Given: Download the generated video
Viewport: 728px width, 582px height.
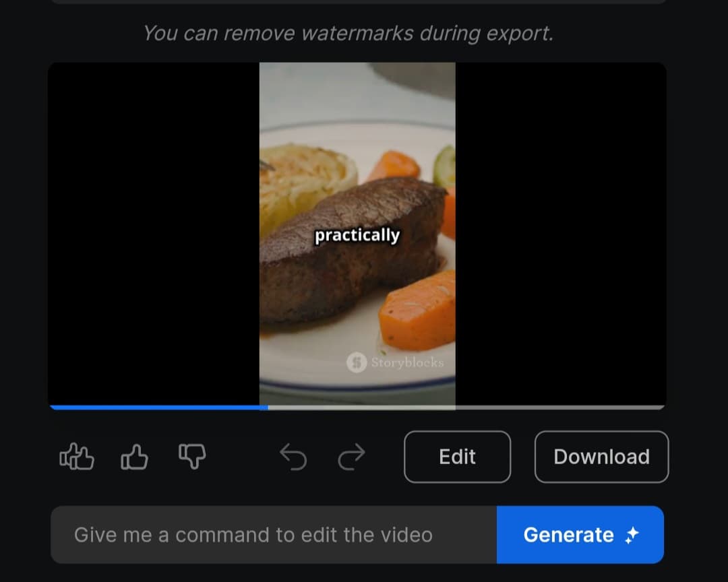Looking at the screenshot, I should [601, 457].
